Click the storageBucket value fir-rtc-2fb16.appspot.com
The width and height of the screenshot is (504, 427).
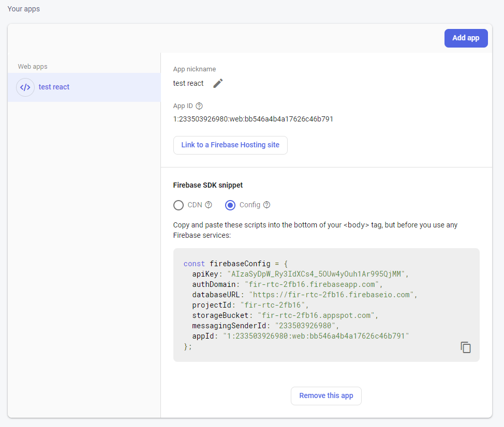coord(316,315)
